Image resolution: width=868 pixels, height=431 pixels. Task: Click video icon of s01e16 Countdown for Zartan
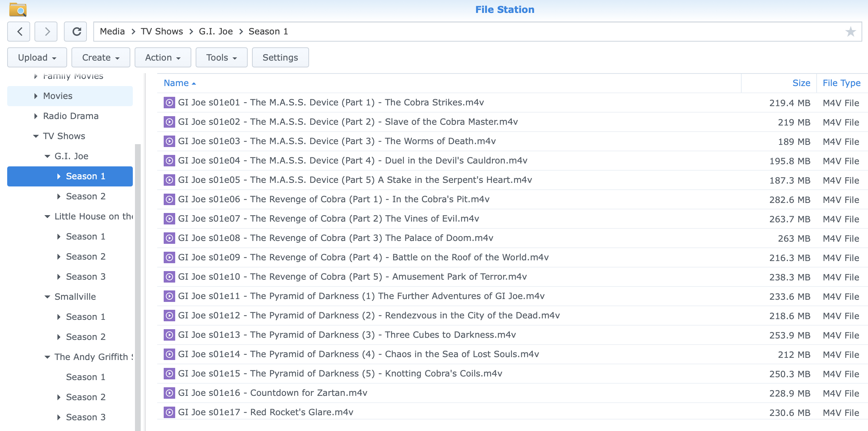pyautogui.click(x=169, y=393)
